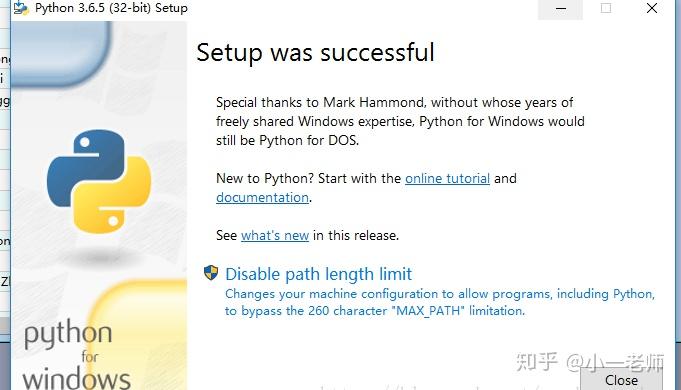
Task: Close the setup window with the X
Action: 651,9
